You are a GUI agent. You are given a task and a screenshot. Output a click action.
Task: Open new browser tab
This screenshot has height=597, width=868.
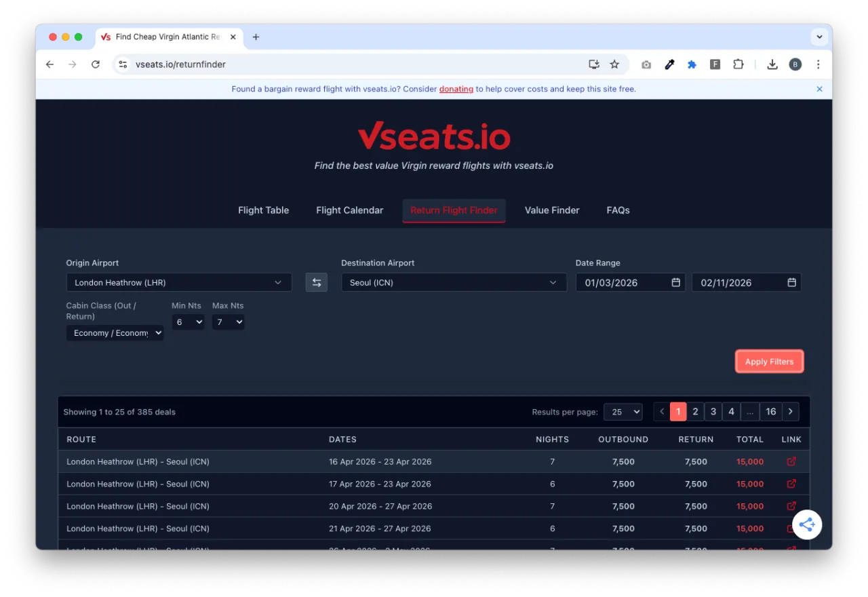[256, 37]
